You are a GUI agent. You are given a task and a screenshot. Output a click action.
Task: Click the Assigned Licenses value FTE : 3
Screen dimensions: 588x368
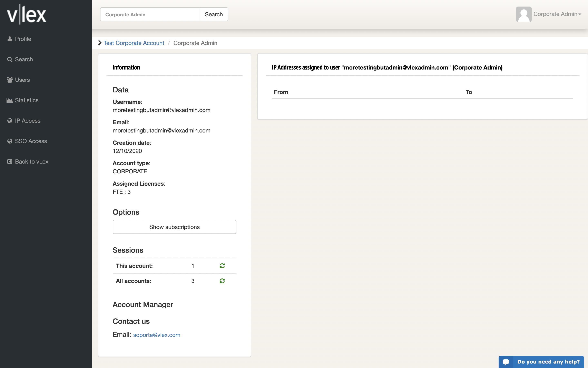[x=122, y=192]
